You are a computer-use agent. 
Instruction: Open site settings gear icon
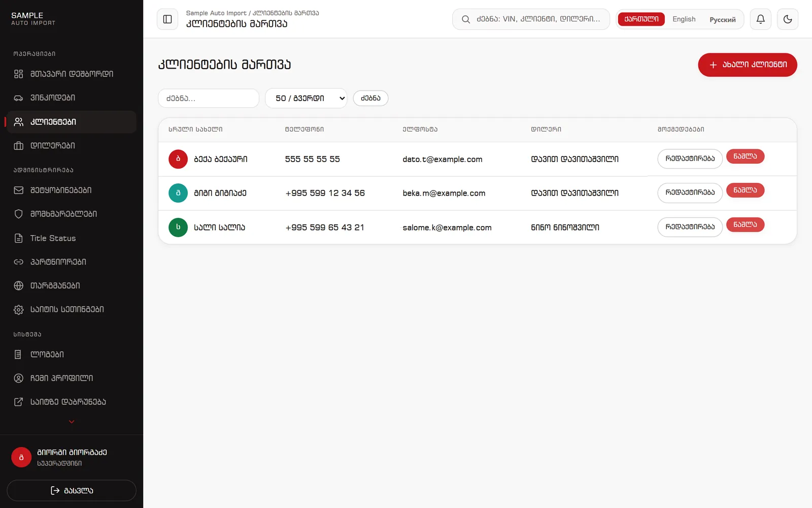point(19,309)
